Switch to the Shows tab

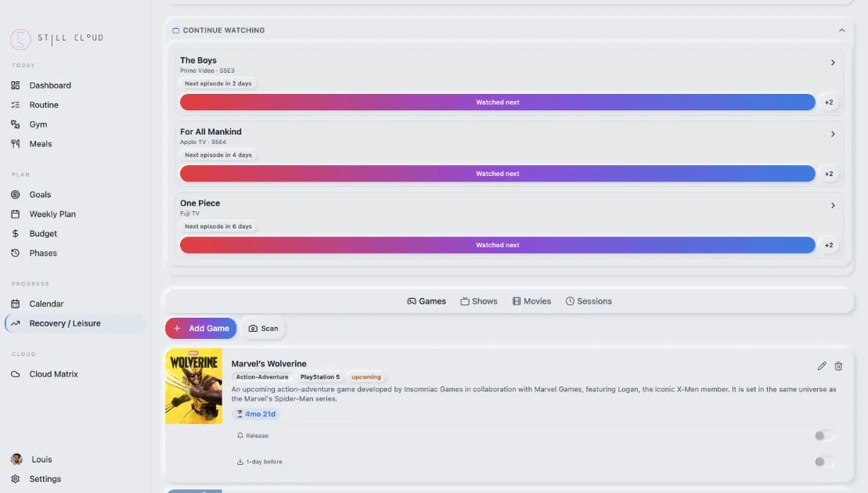[479, 301]
